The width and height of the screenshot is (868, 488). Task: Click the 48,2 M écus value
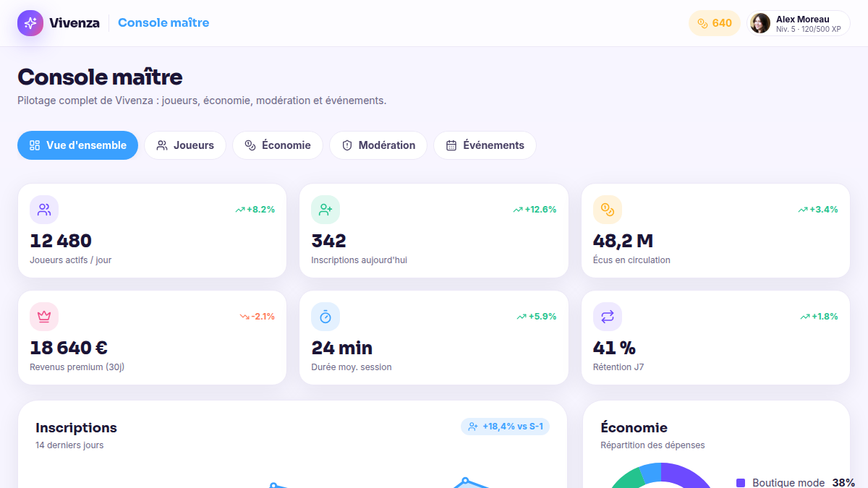(624, 241)
